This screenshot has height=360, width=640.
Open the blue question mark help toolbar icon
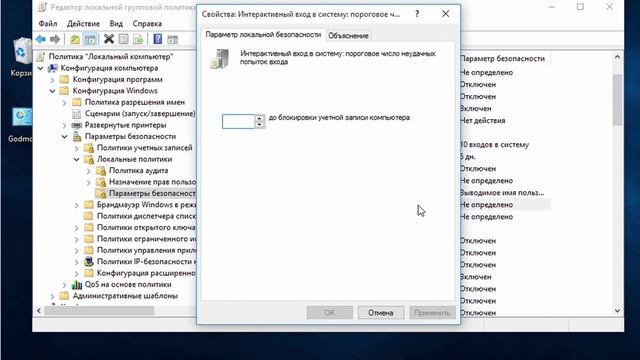158,39
